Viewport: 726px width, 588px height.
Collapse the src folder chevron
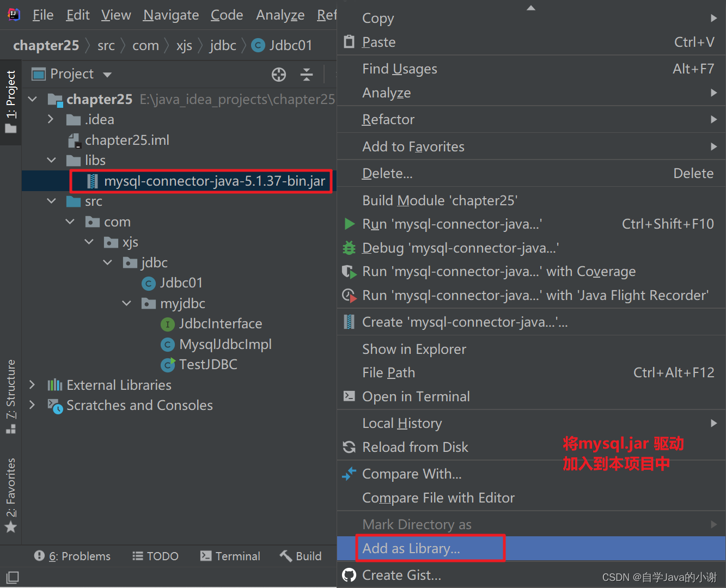pyautogui.click(x=52, y=201)
